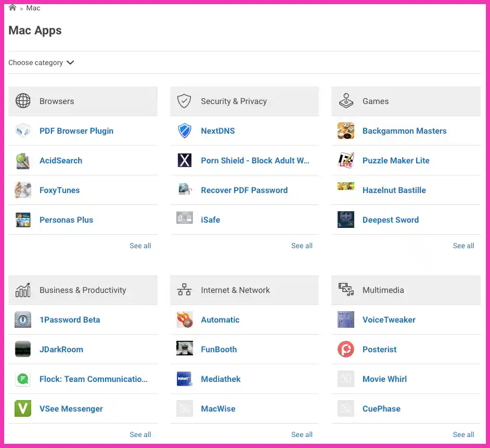Click the Posterist app icon
490x448 pixels.
click(346, 349)
